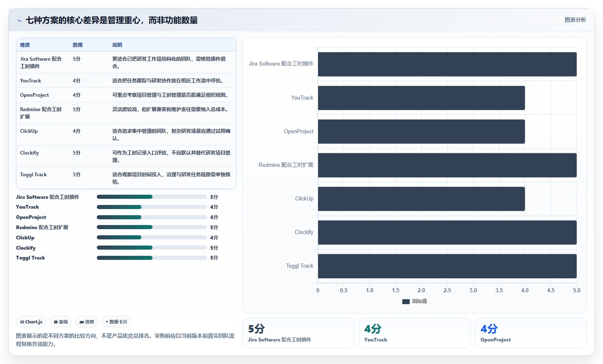Click the ClickUp chart bar
603x364 pixels.
point(421,199)
